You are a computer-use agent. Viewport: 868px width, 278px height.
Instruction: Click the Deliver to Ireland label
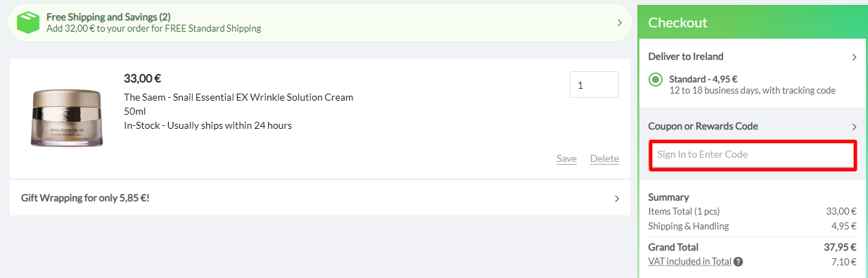click(x=686, y=56)
